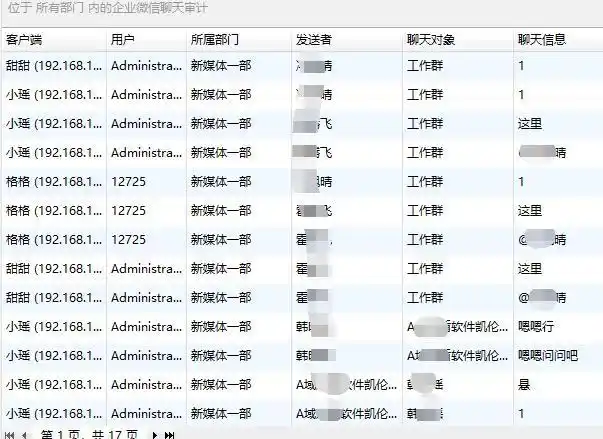
Task: Select client 格格 in the 这里 row
Action: tap(54, 211)
